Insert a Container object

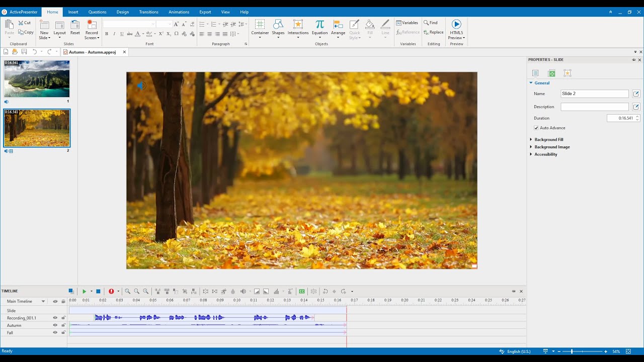tap(260, 29)
